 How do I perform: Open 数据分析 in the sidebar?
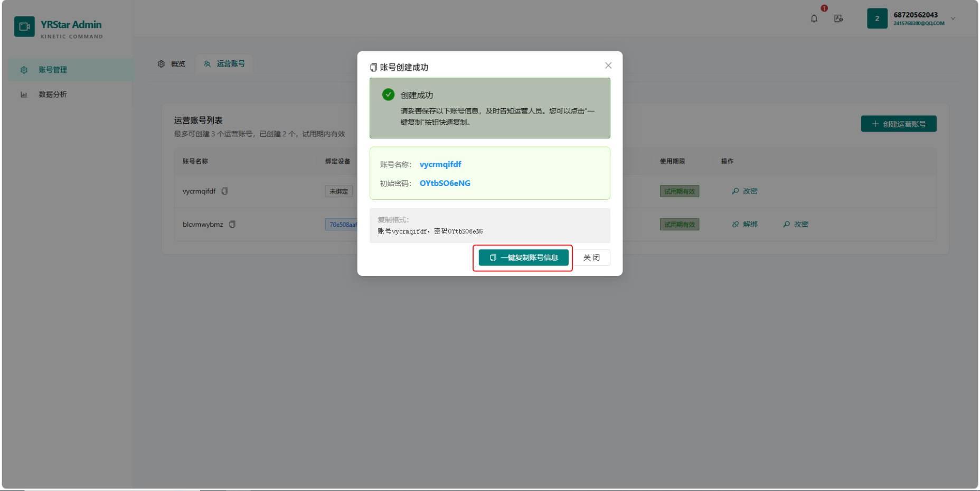coord(71,95)
